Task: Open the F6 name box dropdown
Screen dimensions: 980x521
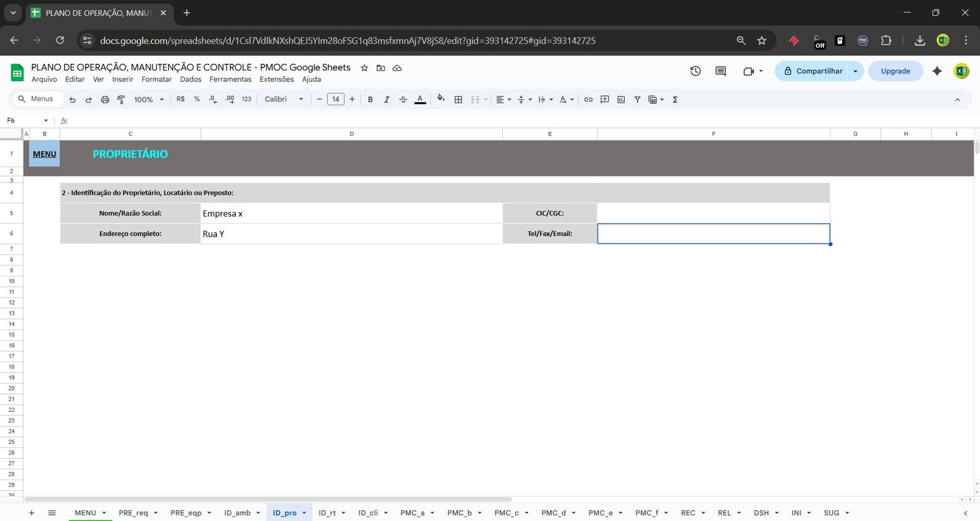Action: [x=46, y=120]
